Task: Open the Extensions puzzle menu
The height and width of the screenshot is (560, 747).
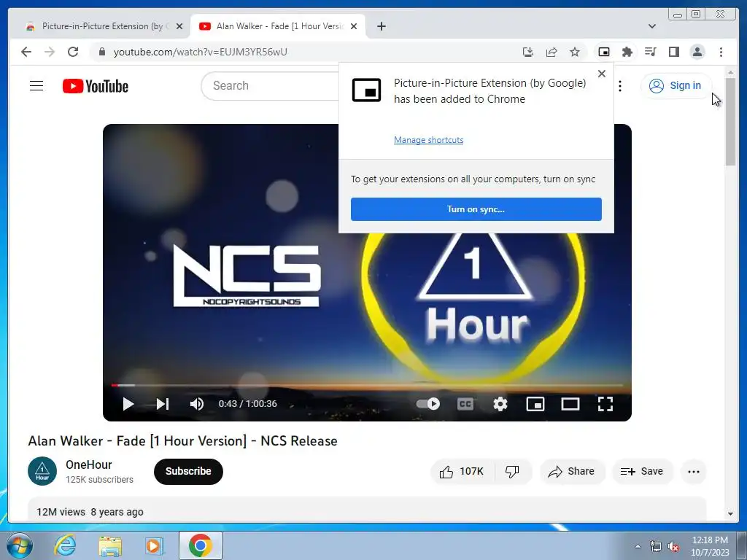Action: click(627, 52)
